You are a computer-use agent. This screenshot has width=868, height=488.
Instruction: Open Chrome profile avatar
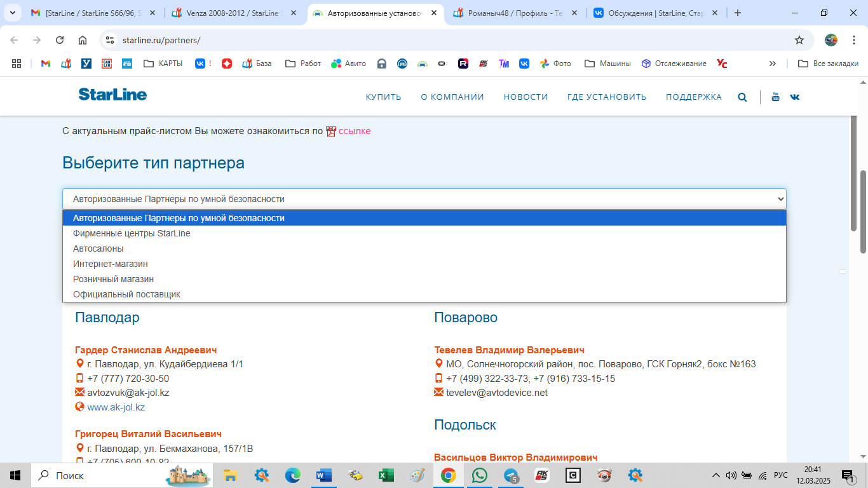point(831,40)
